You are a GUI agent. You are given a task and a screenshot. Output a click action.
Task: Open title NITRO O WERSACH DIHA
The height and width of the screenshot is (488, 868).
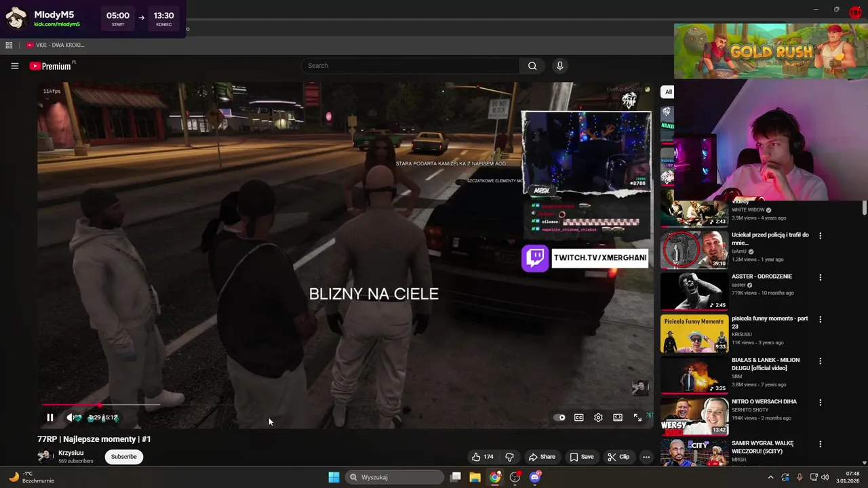click(x=766, y=401)
